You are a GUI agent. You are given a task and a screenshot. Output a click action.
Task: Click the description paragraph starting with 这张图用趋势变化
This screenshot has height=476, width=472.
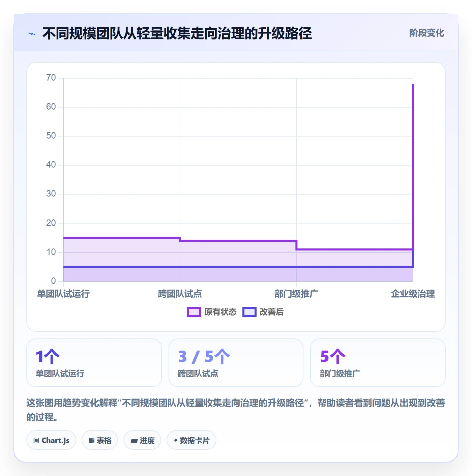pos(236,410)
